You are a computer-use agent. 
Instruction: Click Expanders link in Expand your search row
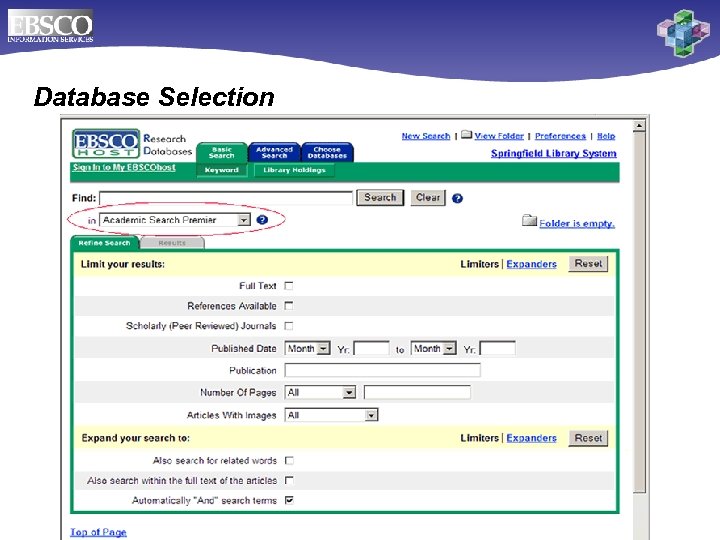coord(531,438)
